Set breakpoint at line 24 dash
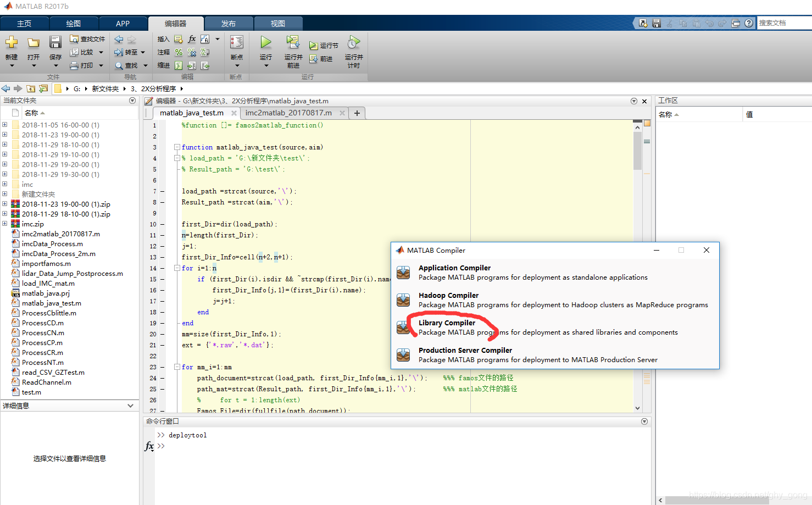 163,378
